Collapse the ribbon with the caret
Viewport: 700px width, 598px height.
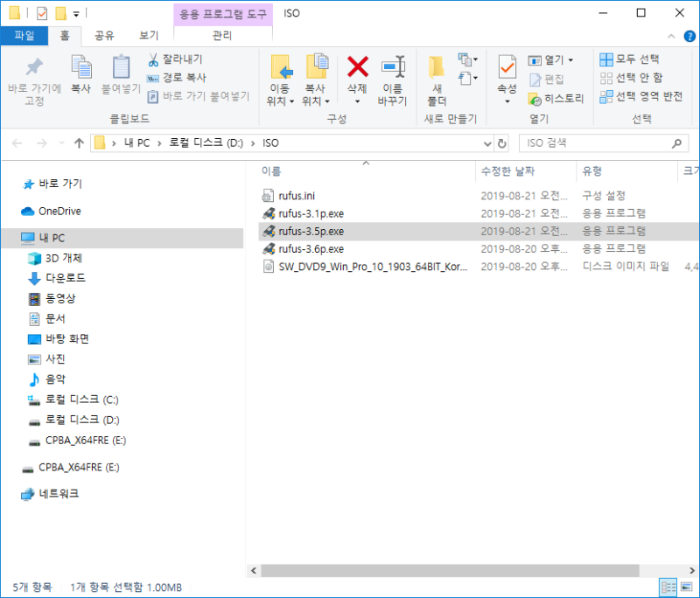671,36
